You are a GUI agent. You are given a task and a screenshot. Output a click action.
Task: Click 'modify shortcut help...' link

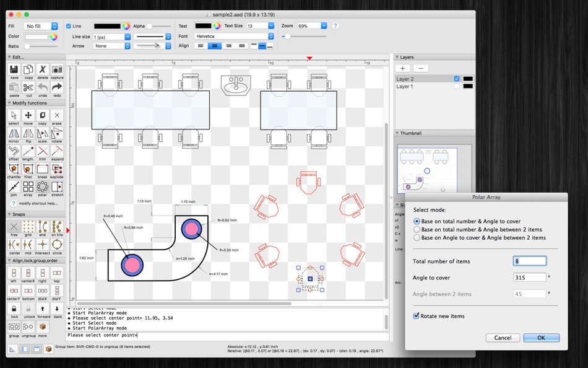coord(38,204)
